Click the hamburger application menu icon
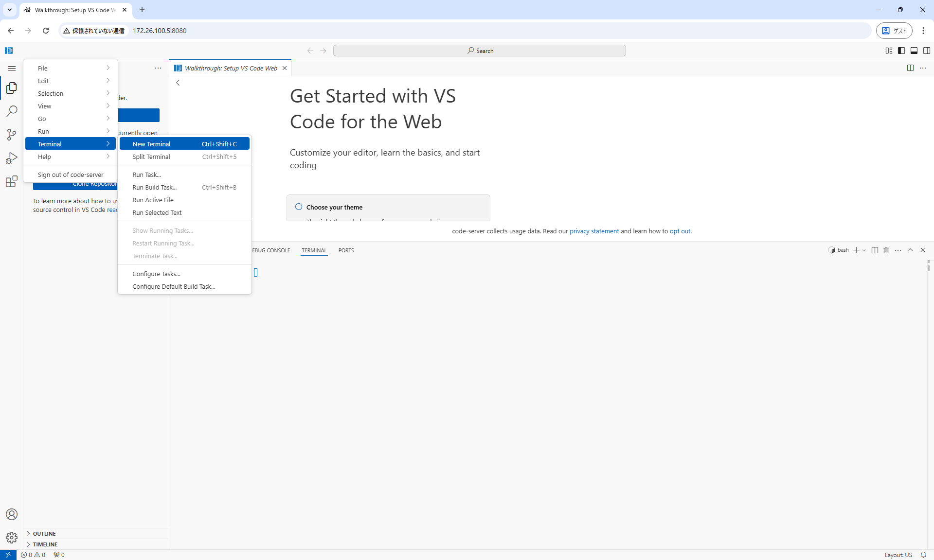 coord(12,68)
